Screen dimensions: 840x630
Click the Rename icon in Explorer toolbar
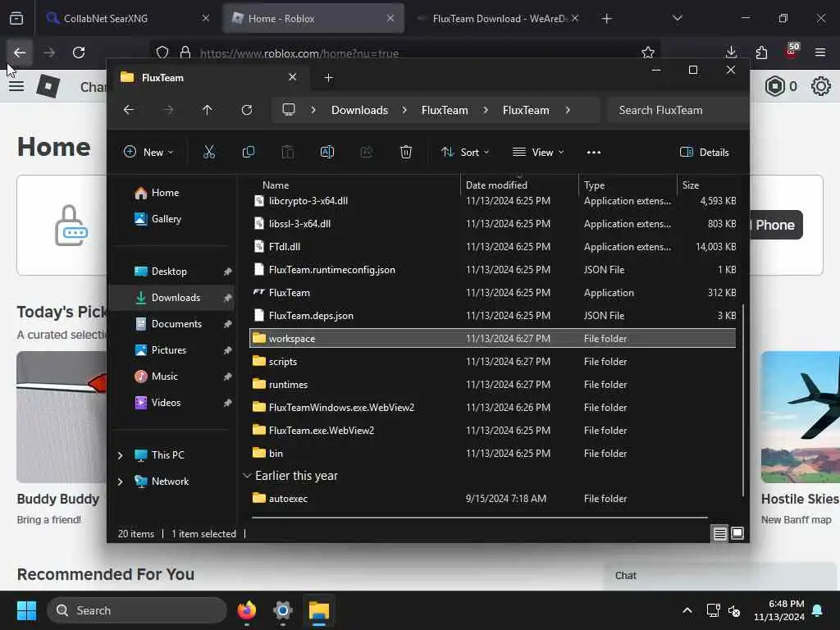click(x=326, y=152)
